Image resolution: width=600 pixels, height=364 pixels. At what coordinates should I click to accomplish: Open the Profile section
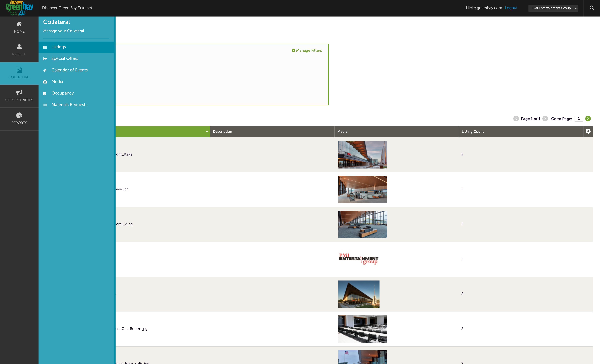[19, 50]
